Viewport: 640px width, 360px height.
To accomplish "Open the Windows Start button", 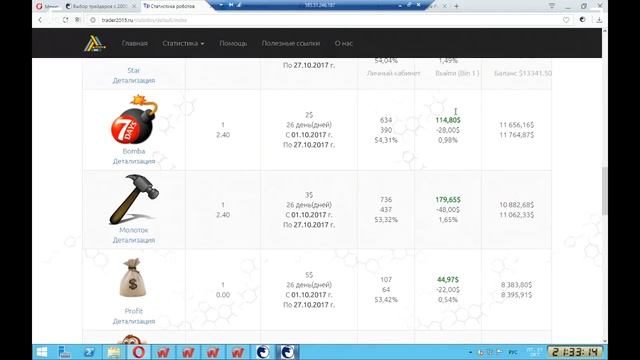I will (42, 352).
